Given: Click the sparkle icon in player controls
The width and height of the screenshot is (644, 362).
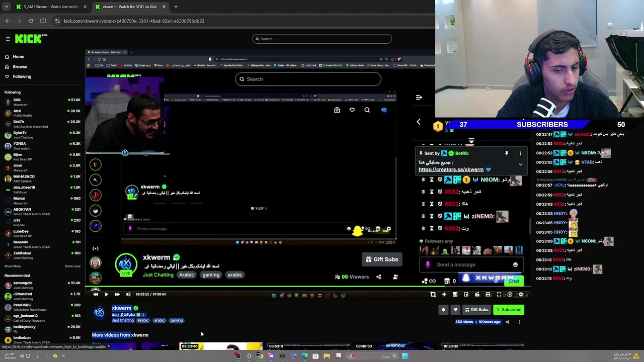Looking at the screenshot, I should [444, 295].
